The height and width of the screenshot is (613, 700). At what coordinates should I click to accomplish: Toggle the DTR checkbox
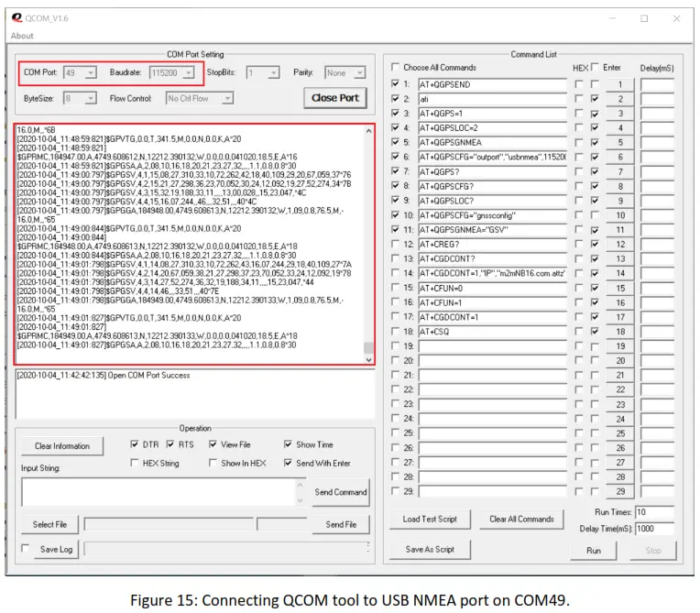tap(135, 444)
